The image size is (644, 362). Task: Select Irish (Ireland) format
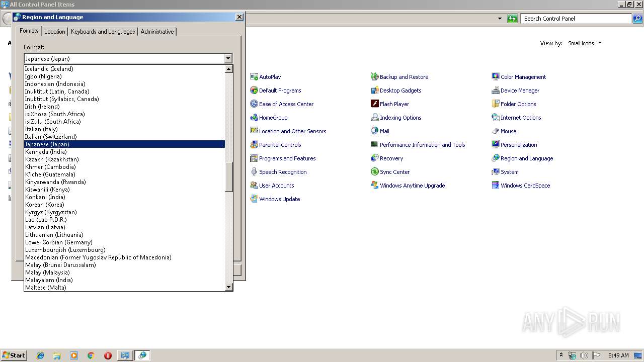point(125,107)
